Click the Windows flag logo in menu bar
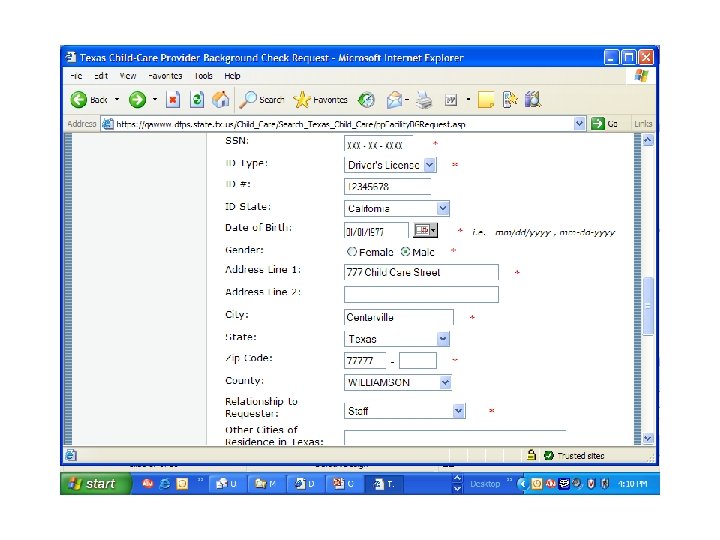 641,76
